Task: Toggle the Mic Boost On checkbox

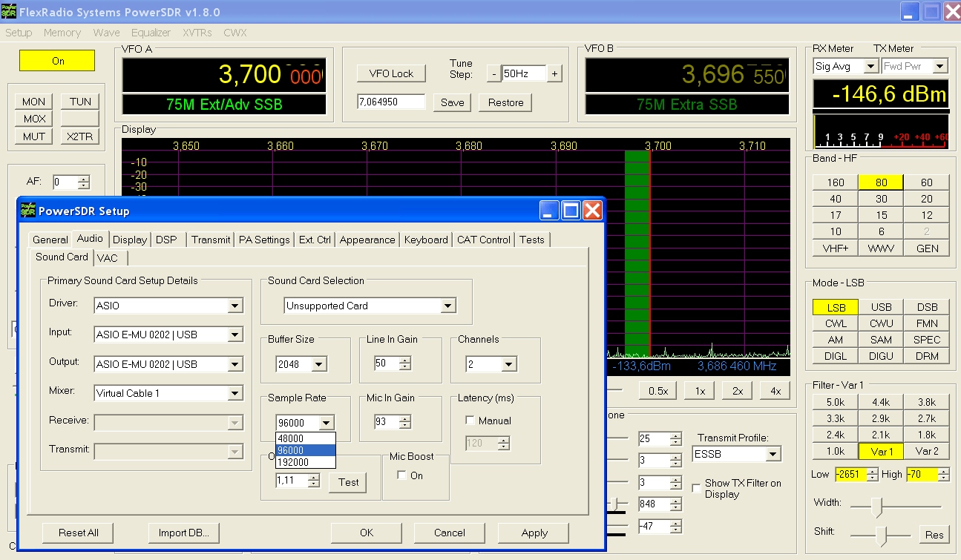Action: pos(401,475)
